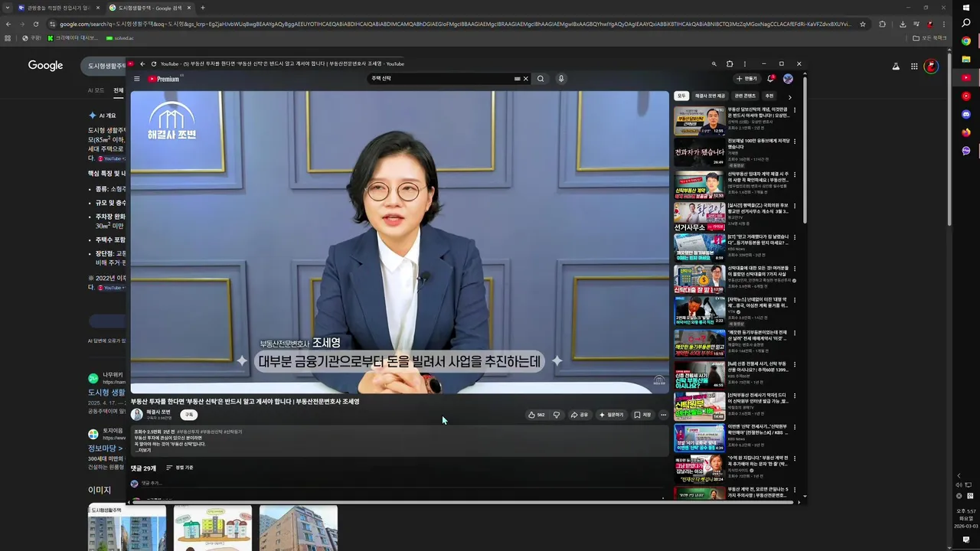Open Windows taskbar search magnifier
This screenshot has width=980, height=551.
(x=965, y=24)
